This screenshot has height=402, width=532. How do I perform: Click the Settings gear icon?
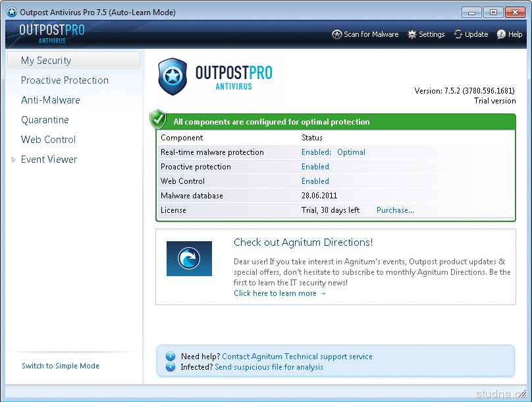412,34
